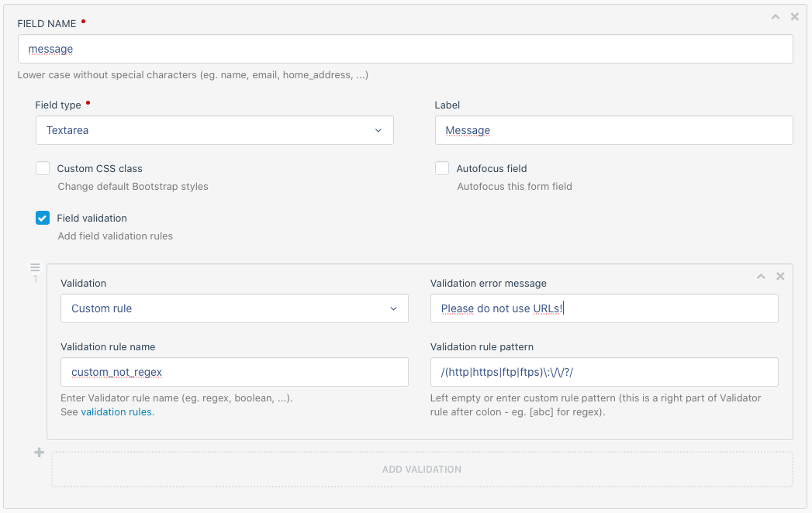Delete validation rule using its X icon
This screenshot has height=513, width=812.
(x=780, y=277)
